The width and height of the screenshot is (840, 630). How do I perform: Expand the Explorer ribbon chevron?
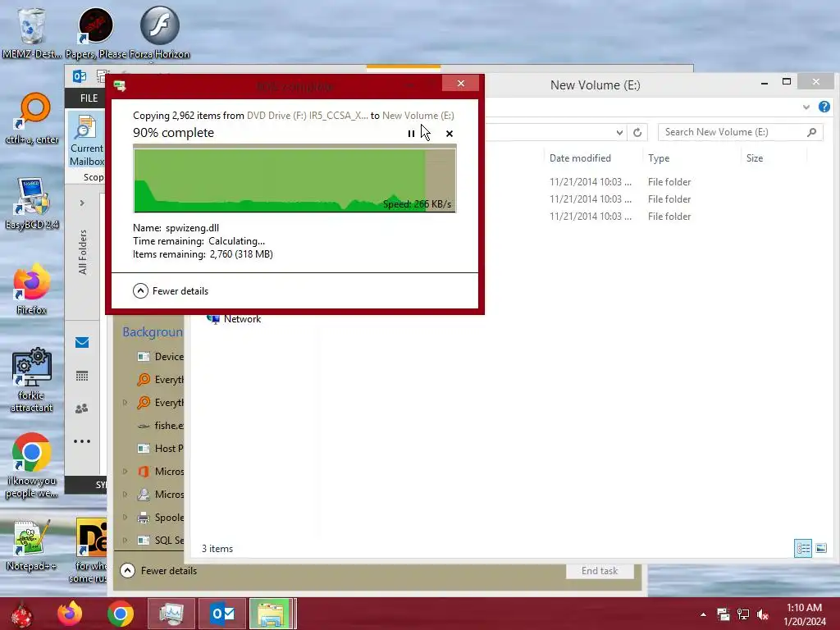pos(806,107)
